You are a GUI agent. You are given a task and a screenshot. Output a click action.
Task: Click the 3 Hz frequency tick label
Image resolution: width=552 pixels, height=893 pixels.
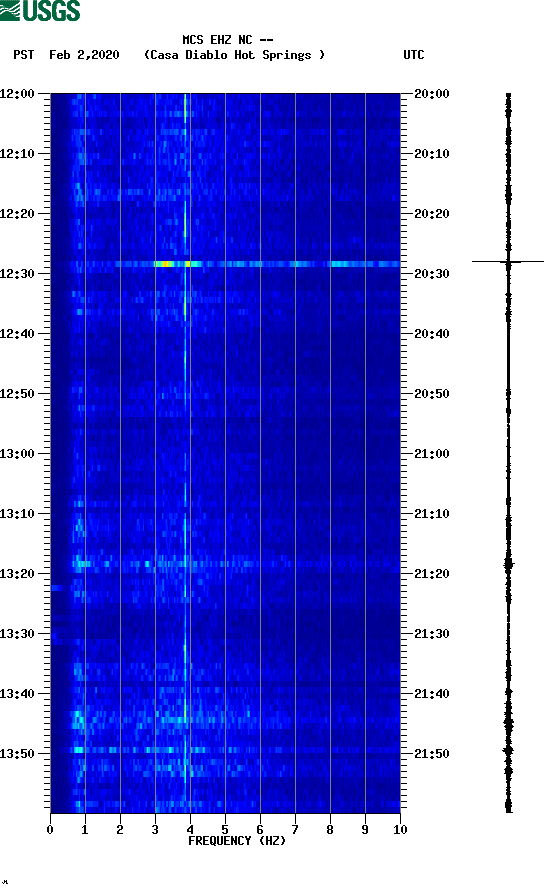point(155,830)
